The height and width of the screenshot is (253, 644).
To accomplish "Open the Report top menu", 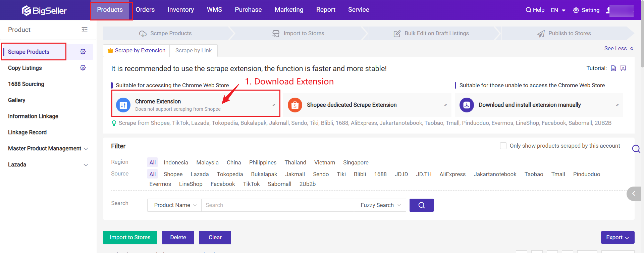I will 326,10.
